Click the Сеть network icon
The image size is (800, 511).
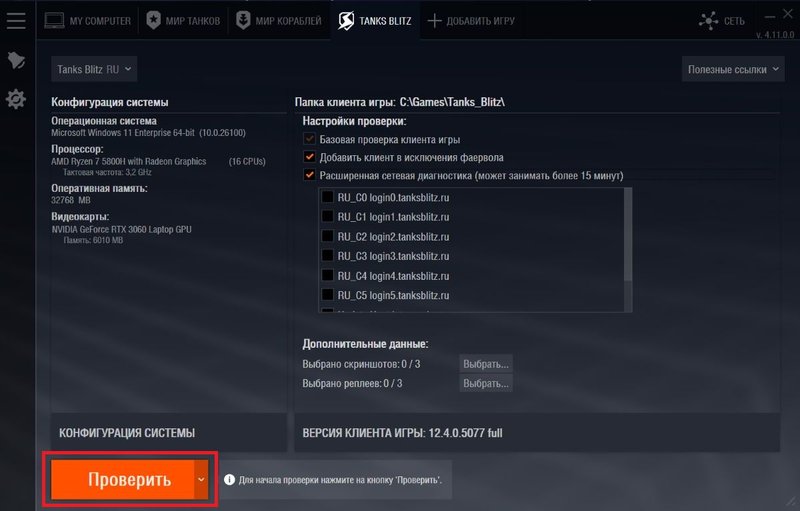click(708, 21)
